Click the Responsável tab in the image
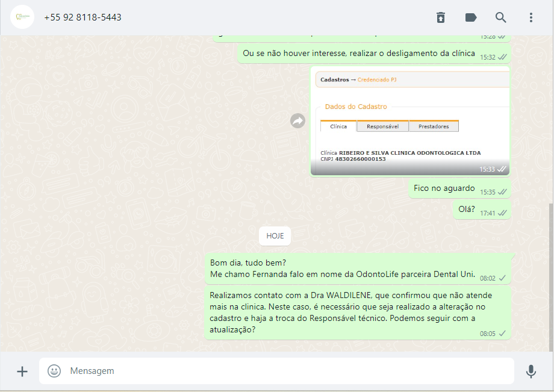554x392 pixels. pos(382,126)
